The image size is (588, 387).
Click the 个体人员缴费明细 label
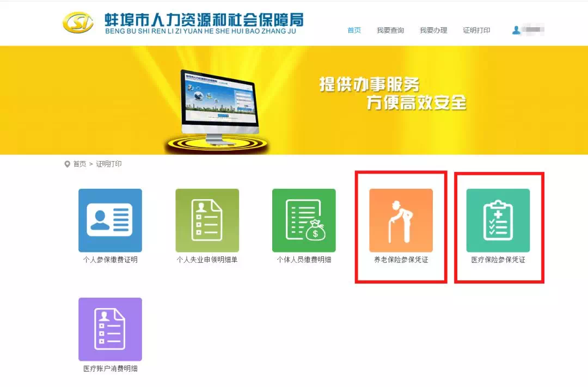click(304, 260)
